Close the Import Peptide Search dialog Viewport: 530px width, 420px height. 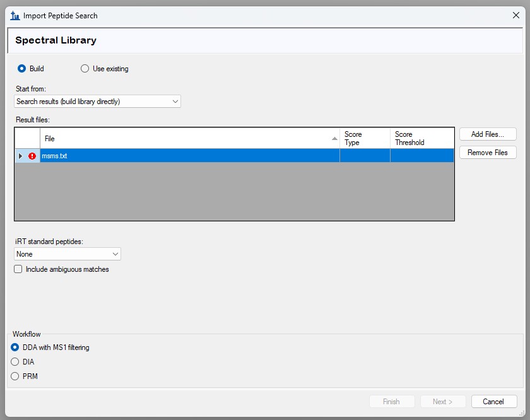pos(515,15)
